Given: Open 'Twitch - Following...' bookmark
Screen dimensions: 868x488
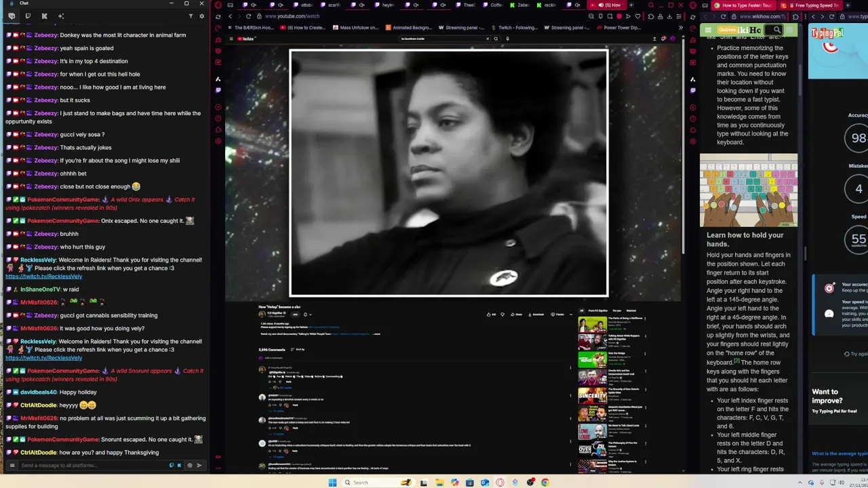Looking at the screenshot, I should 513,28.
